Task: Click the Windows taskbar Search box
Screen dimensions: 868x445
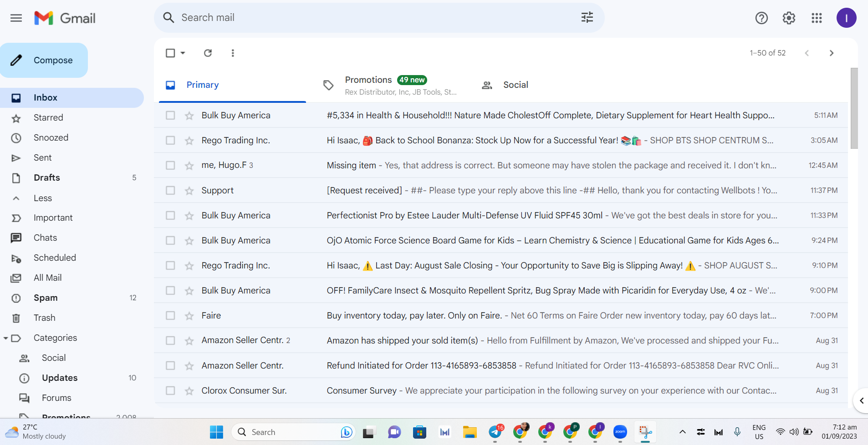Action: (293, 432)
